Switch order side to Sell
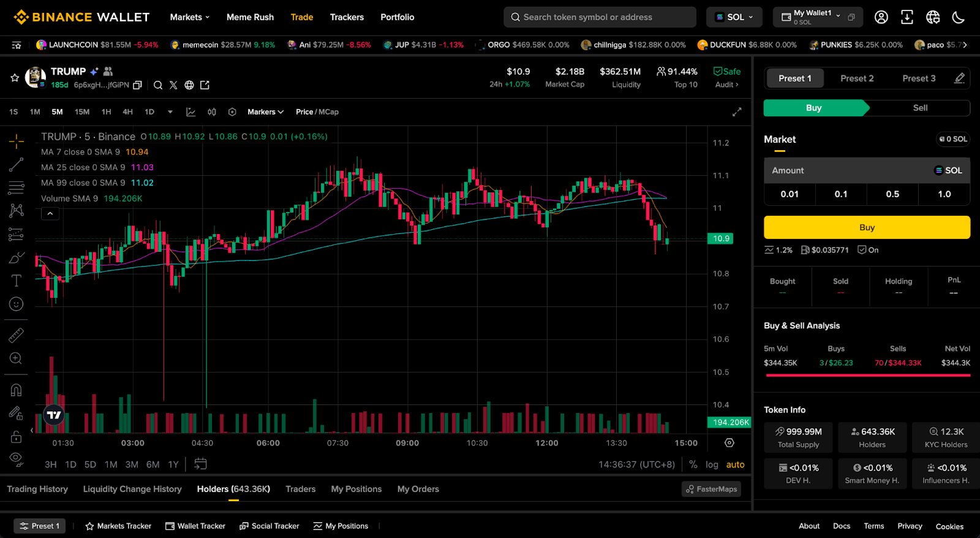The image size is (980, 538). (920, 108)
